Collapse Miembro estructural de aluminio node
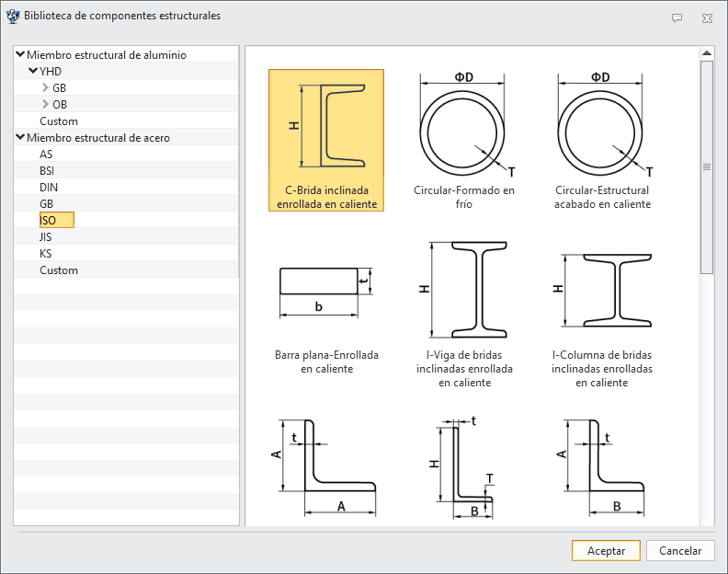 20,54
